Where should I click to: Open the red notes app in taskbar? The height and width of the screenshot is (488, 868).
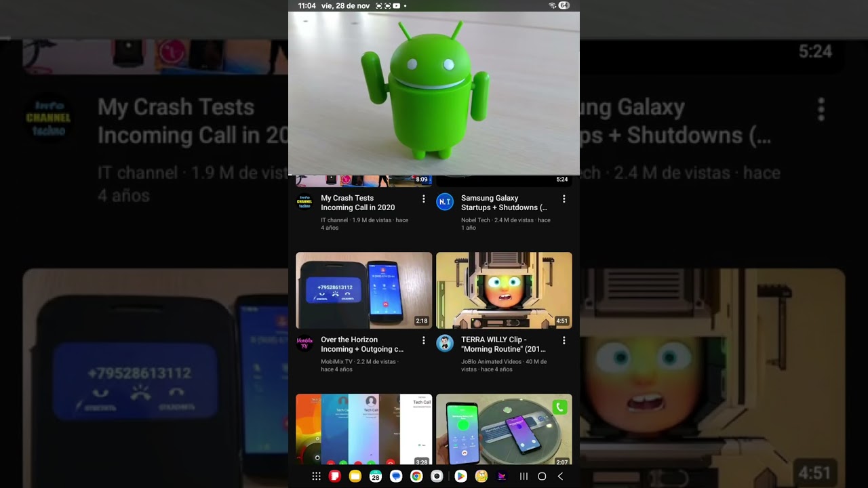click(x=334, y=476)
